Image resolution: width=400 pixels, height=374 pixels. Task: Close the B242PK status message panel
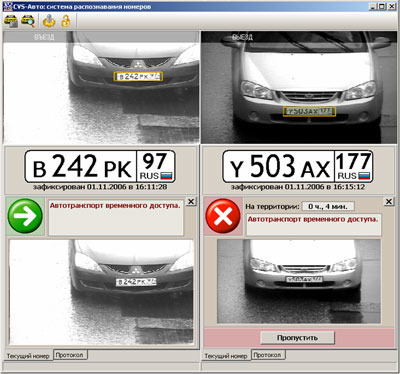pyautogui.click(x=191, y=202)
